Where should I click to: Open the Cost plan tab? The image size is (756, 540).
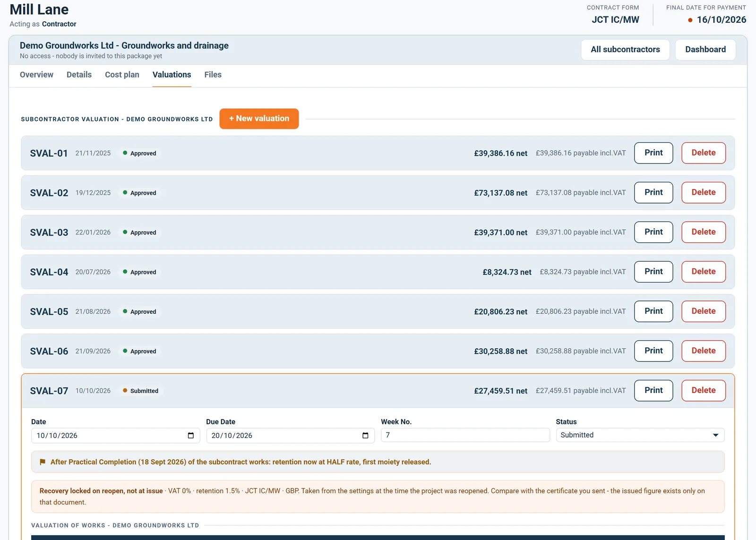[122, 75]
